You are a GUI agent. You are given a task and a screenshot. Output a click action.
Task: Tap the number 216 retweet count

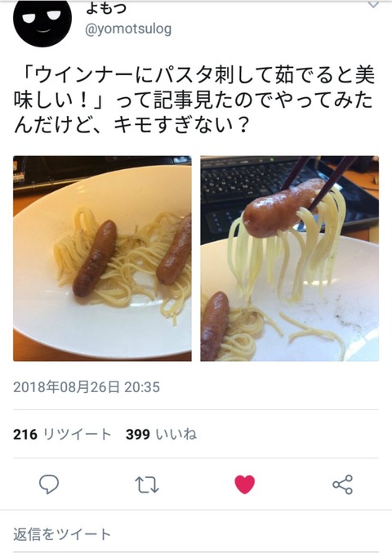coord(25,434)
